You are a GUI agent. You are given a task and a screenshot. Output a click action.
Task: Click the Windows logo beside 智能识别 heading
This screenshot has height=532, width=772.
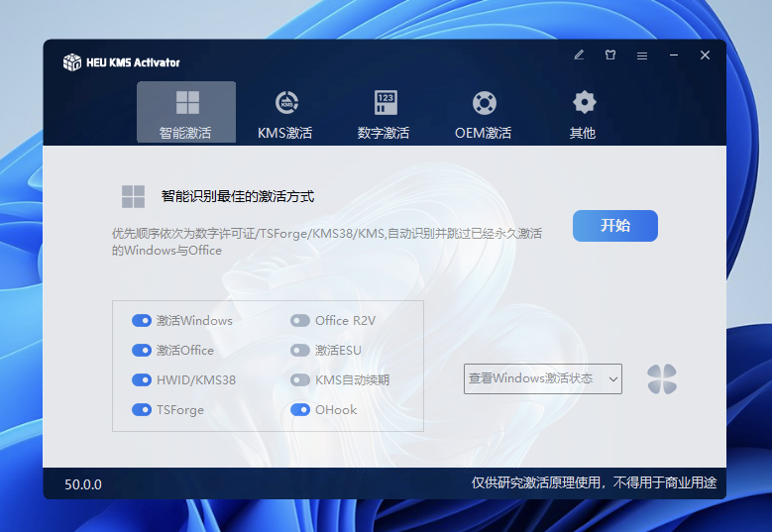[133, 197]
